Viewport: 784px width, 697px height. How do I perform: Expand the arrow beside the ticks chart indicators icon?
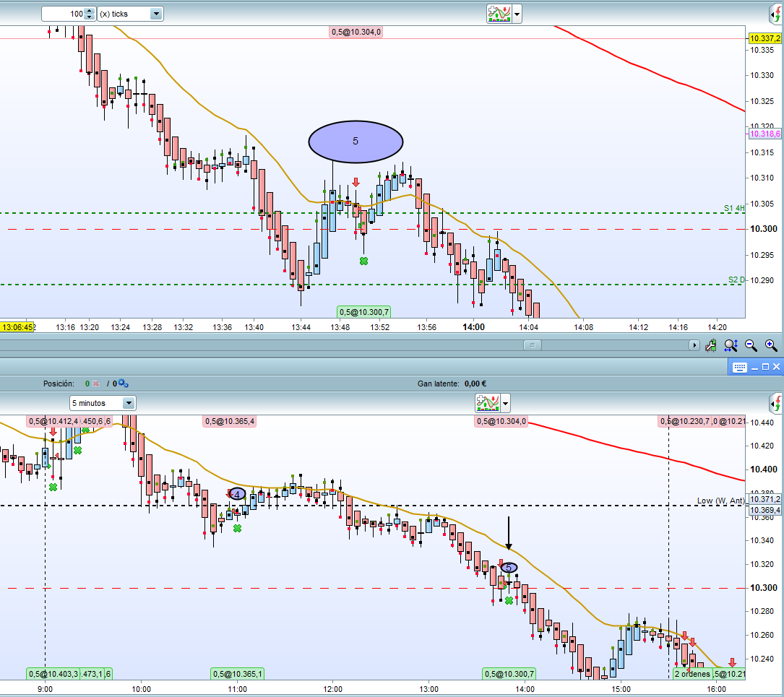coord(517,14)
